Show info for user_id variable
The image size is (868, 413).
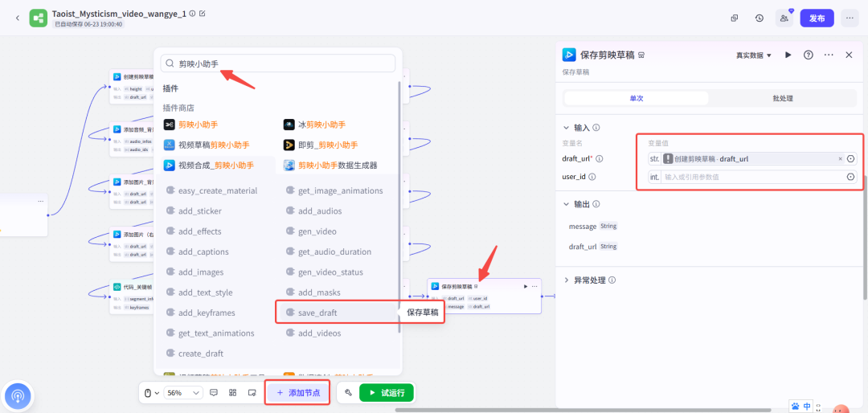point(592,177)
